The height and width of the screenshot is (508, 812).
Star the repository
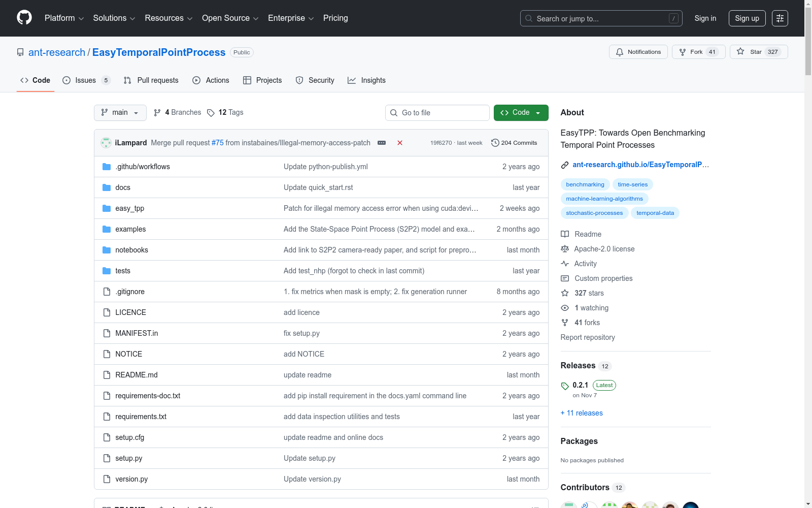click(x=759, y=52)
